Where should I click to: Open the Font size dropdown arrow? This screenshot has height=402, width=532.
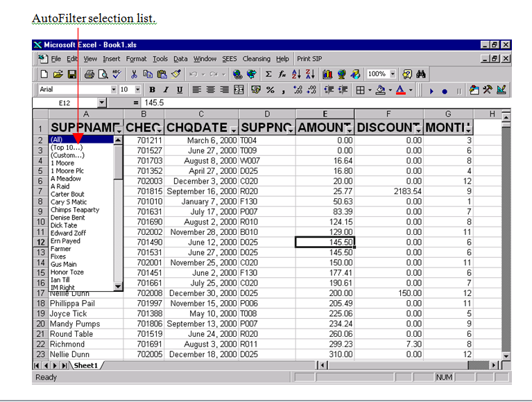coord(137,89)
